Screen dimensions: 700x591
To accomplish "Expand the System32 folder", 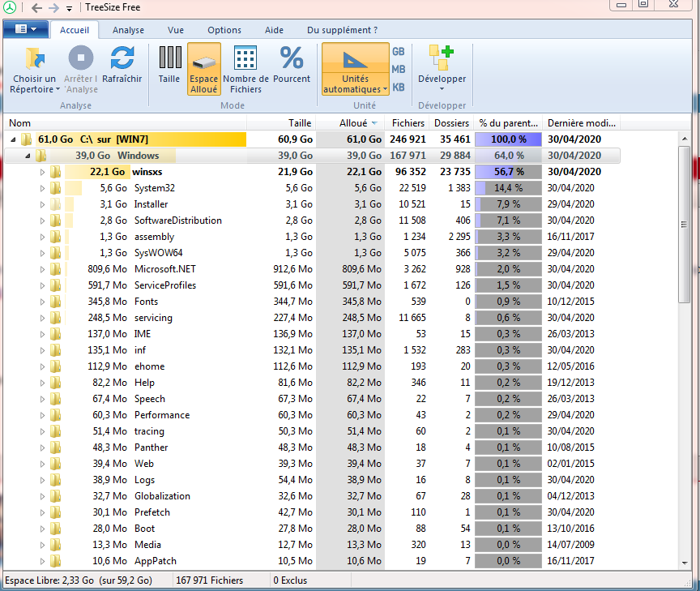I will (x=42, y=188).
